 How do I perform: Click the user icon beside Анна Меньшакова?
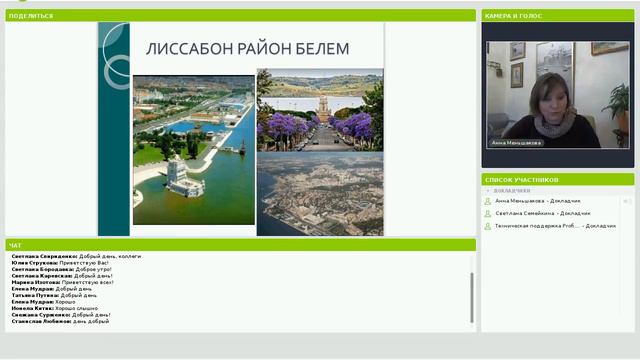pos(487,201)
